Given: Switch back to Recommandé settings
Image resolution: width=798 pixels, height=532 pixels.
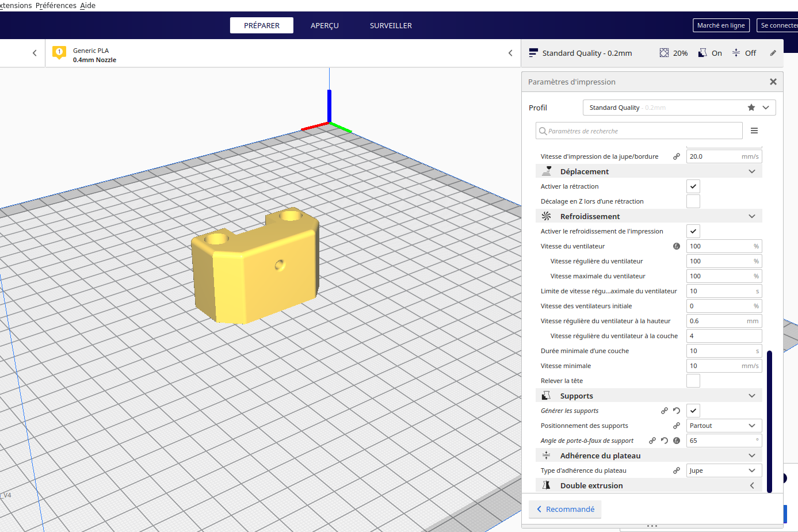Looking at the screenshot, I should click(565, 509).
